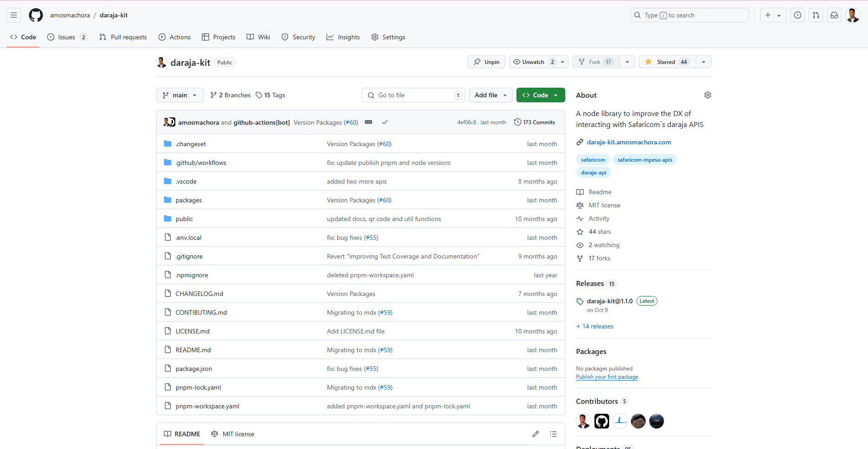Open the Readme link in About
Screen dimensions: 868x449
(x=600, y=192)
